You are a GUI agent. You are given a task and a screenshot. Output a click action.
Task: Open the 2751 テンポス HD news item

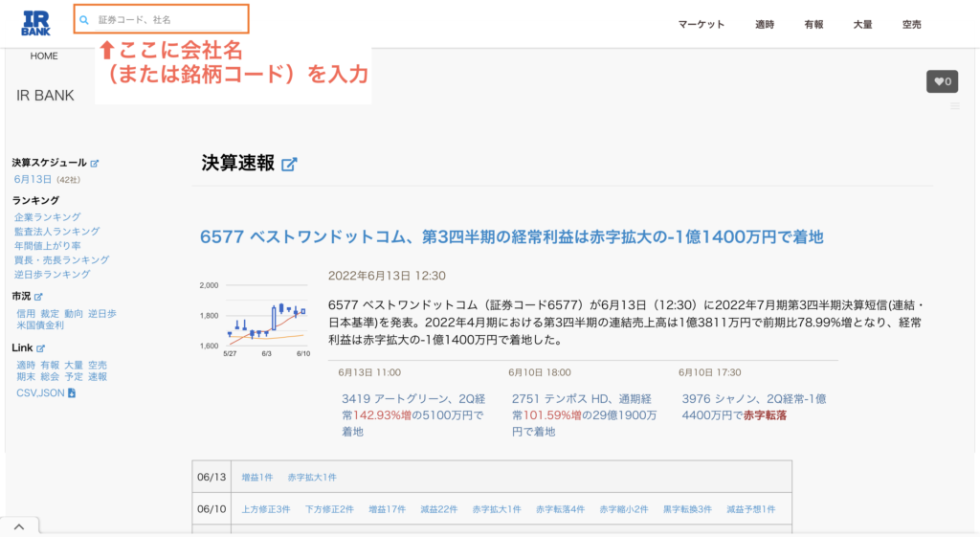coord(584,415)
